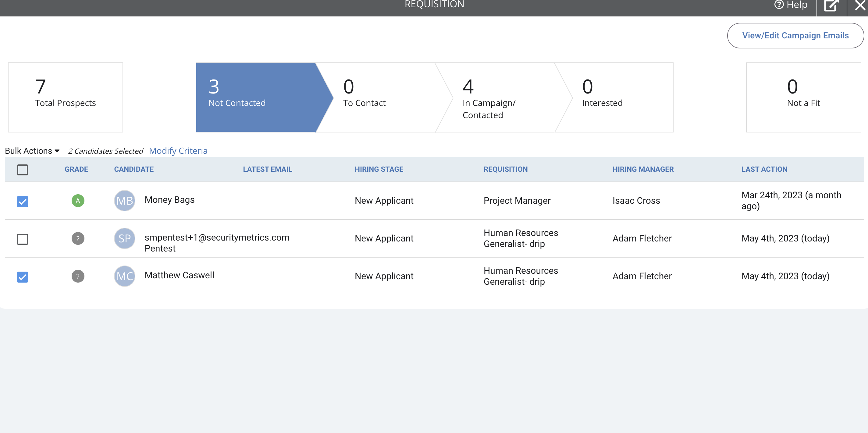
Task: Sort by the LAST ACTION column header
Action: pos(764,169)
